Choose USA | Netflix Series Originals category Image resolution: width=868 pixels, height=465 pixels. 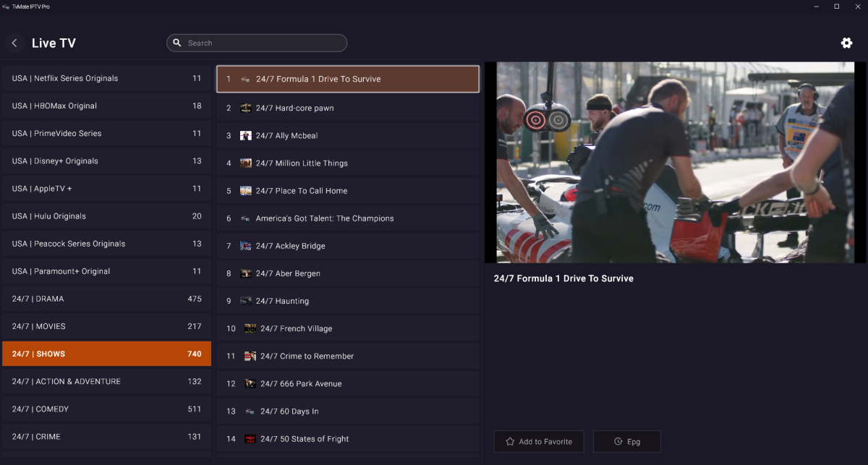pyautogui.click(x=106, y=78)
